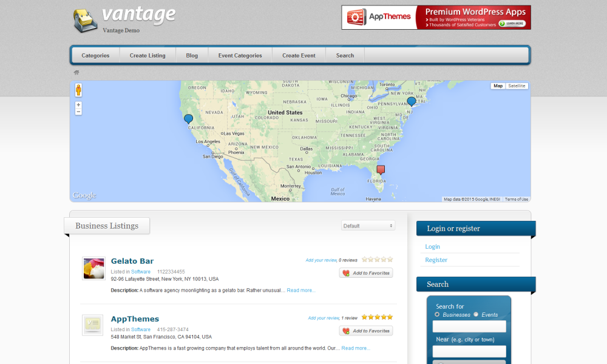The image size is (607, 364).
Task: Go to the Blog menu item
Action: pyautogui.click(x=192, y=55)
